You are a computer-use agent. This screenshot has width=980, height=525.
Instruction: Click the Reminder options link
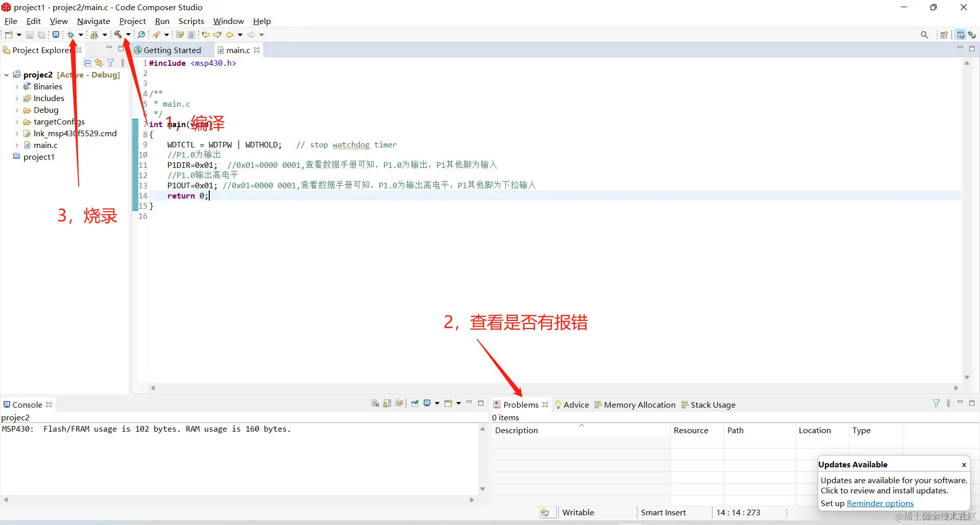point(880,504)
